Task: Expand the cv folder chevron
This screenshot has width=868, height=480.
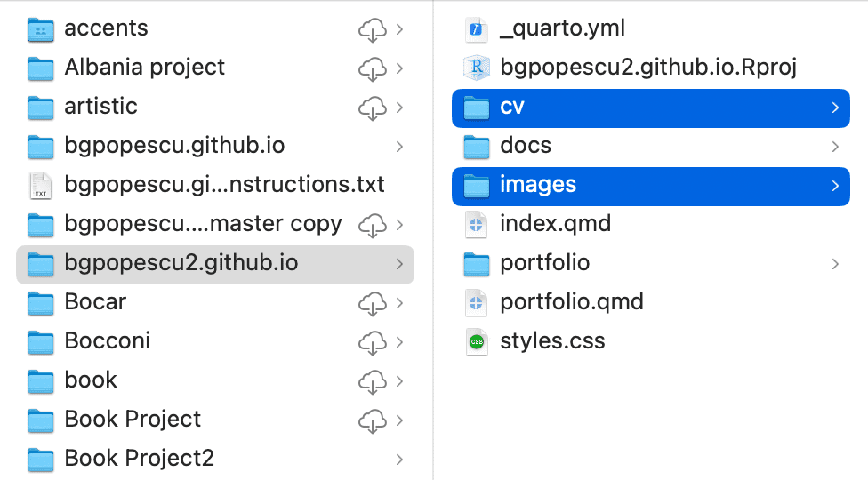Action: tap(835, 108)
